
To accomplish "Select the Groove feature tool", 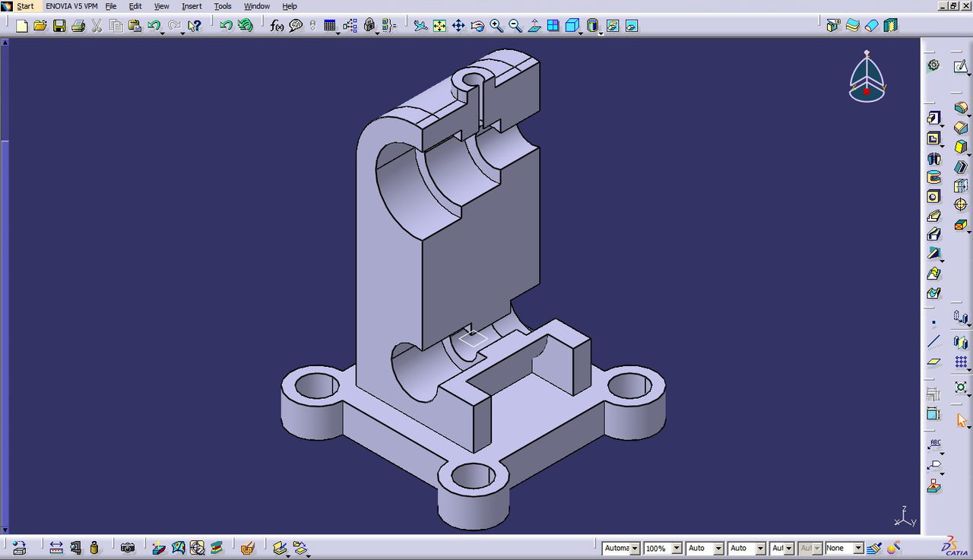I will (x=933, y=177).
